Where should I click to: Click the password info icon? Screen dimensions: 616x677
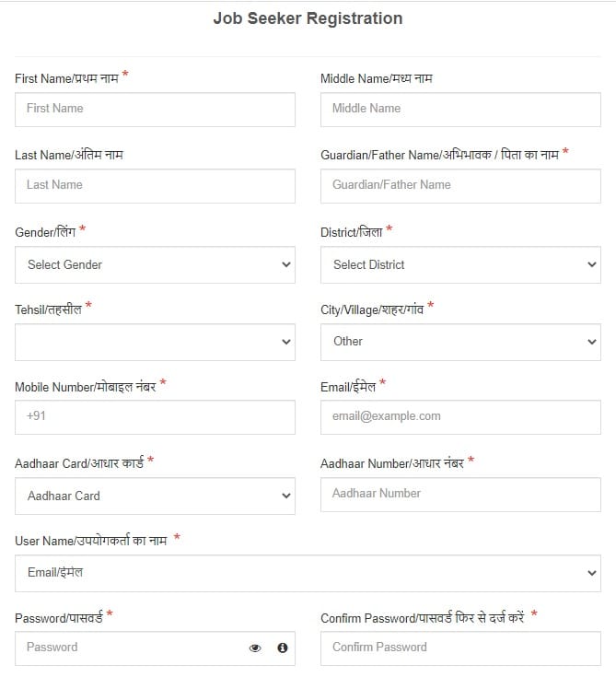pos(283,648)
